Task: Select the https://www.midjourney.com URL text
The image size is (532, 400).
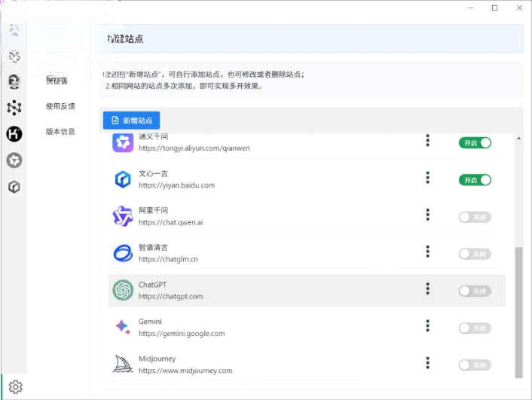Action: (x=185, y=371)
